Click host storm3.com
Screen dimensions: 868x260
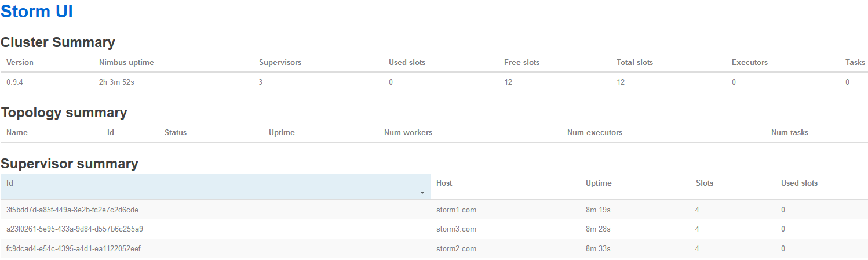tap(456, 229)
